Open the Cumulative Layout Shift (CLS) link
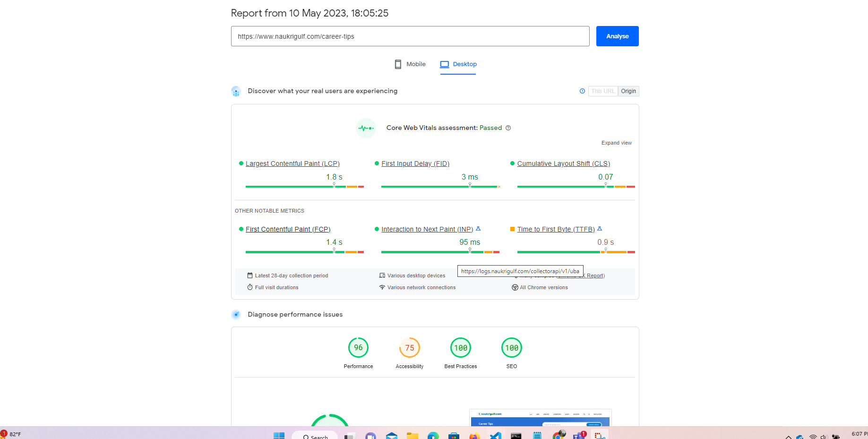 (563, 164)
